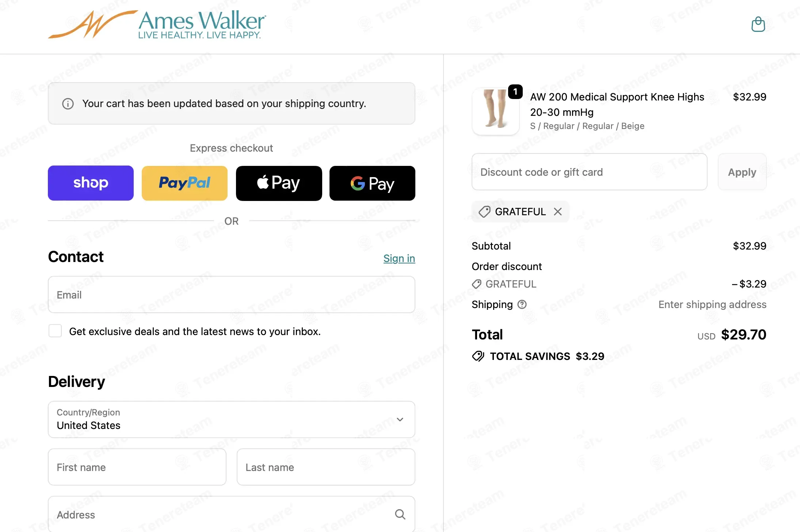This screenshot has height=532, width=800.
Task: Apply the discount code
Action: coord(742,172)
